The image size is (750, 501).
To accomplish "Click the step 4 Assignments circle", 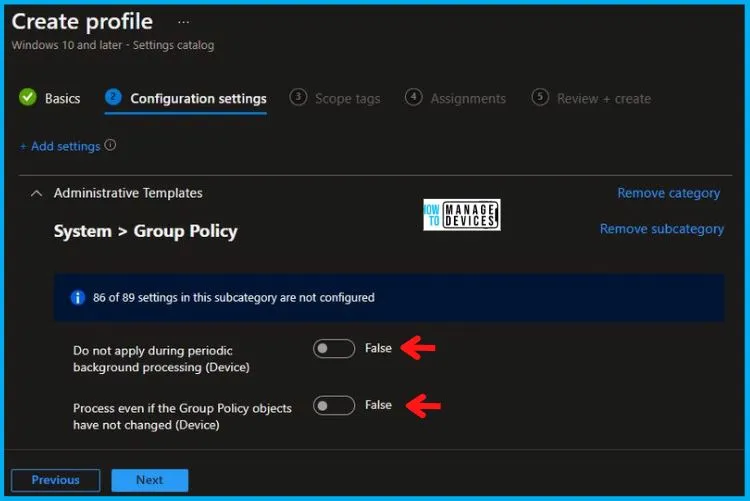I will pyautogui.click(x=413, y=97).
